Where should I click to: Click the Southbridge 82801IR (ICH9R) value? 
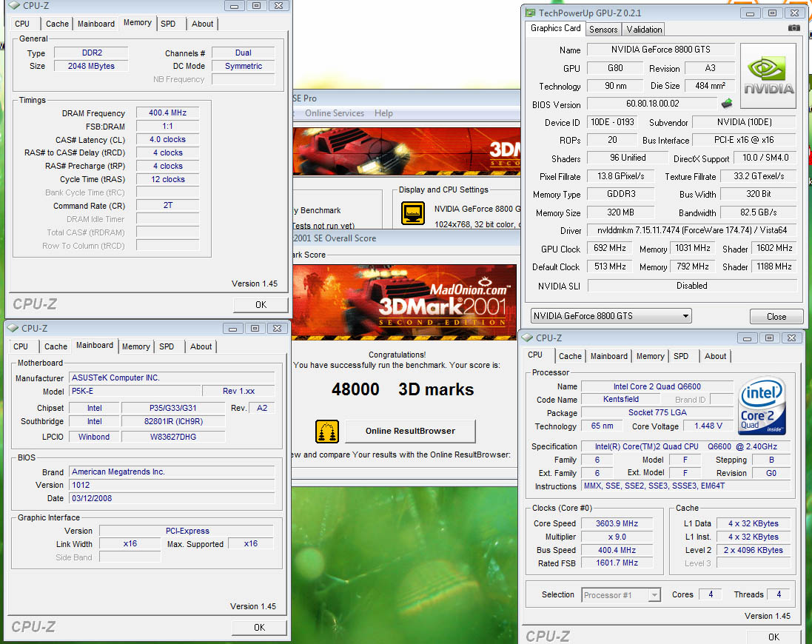click(x=173, y=422)
